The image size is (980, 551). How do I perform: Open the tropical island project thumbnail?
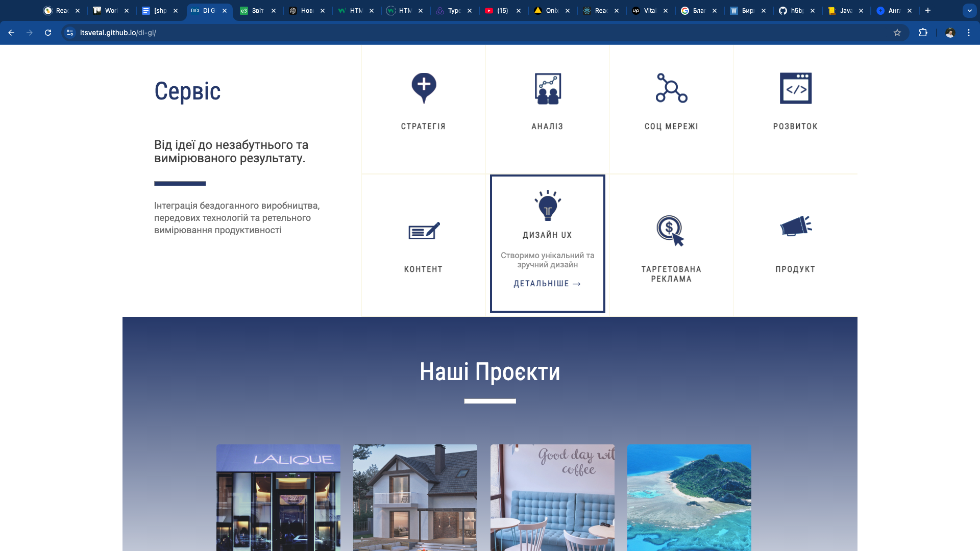pyautogui.click(x=689, y=497)
